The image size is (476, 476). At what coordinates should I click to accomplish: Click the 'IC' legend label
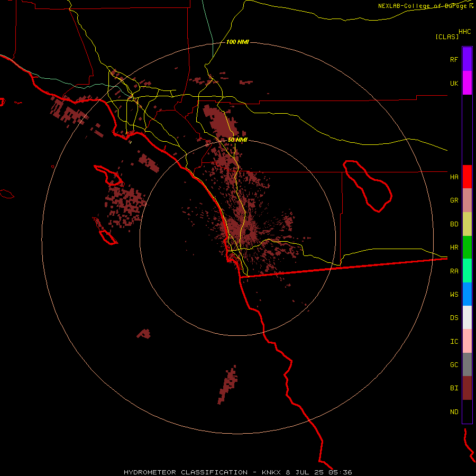pyautogui.click(x=454, y=342)
